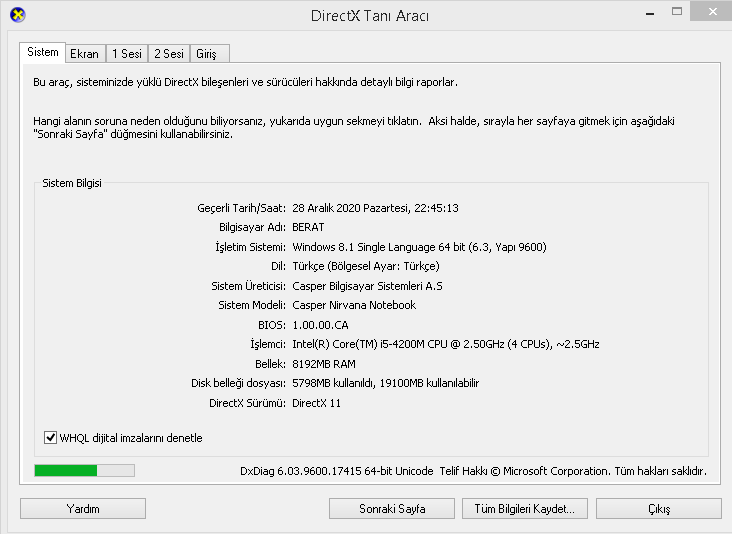Select the date text 28 Aralık 2020 Pazartesi
This screenshot has height=534, width=732.
pos(351,208)
